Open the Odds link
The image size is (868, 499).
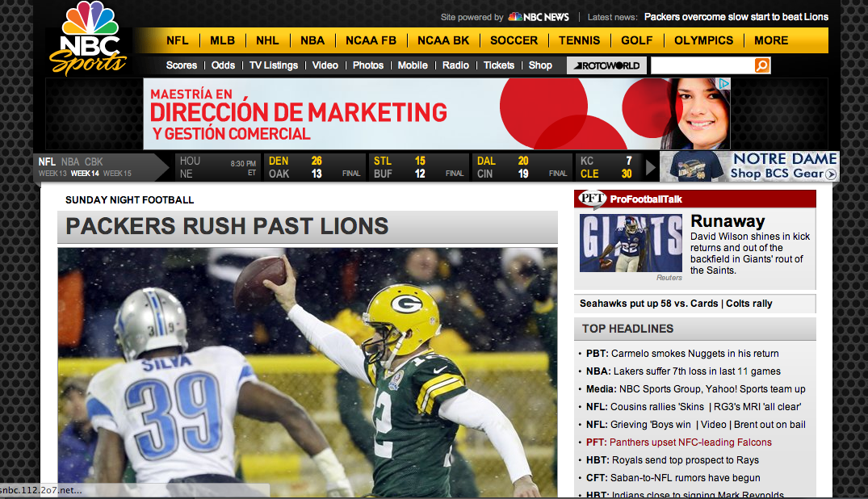click(x=223, y=65)
